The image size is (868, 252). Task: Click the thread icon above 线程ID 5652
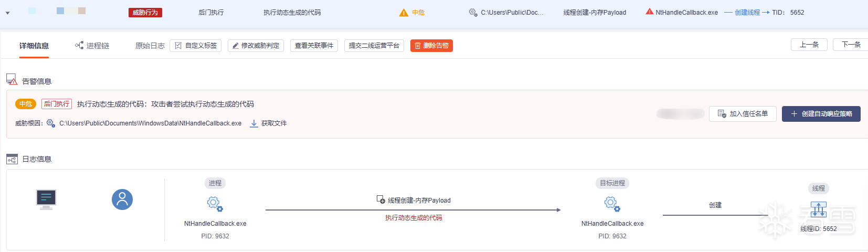point(818,209)
